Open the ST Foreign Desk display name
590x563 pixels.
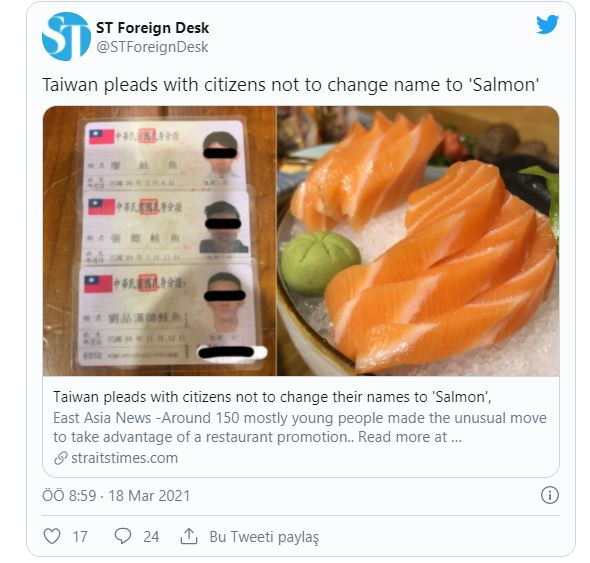pyautogui.click(x=152, y=27)
